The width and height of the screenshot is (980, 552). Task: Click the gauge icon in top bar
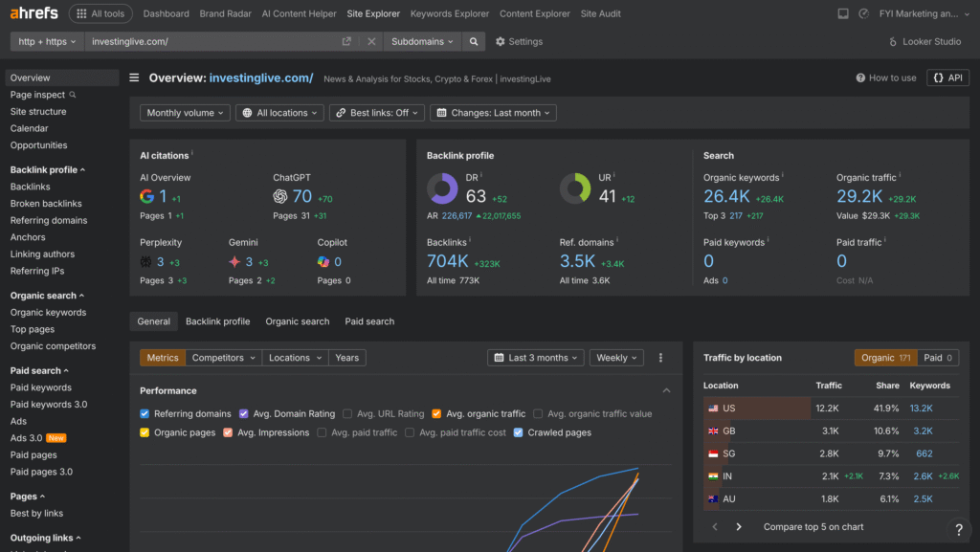864,13
